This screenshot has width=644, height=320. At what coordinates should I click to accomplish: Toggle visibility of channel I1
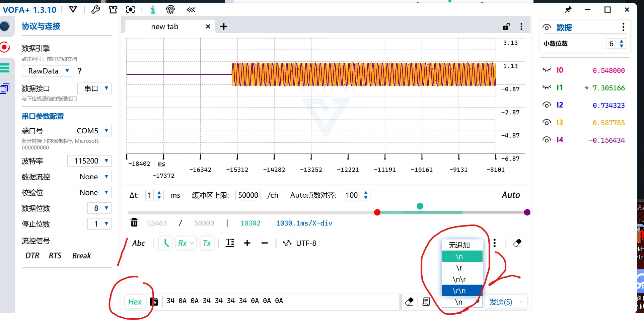(547, 87)
